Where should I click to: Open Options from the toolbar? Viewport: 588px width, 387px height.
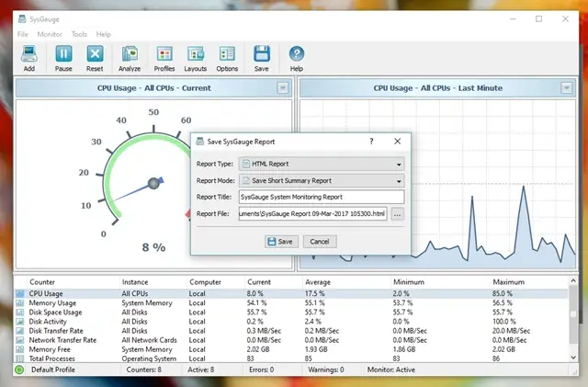(x=227, y=54)
